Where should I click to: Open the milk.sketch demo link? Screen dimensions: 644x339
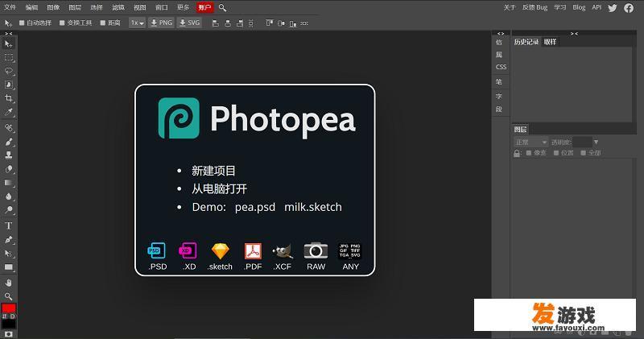tap(313, 207)
